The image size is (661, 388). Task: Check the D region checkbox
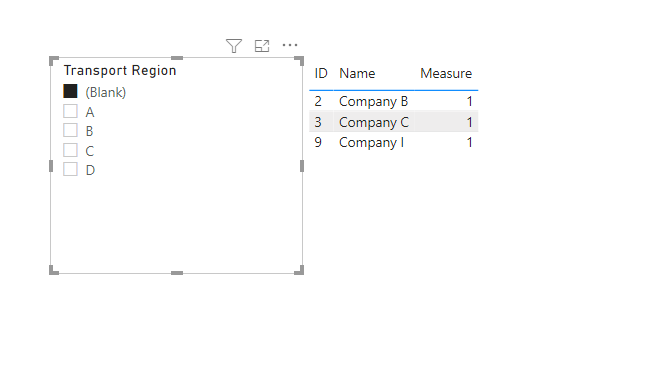(x=70, y=169)
